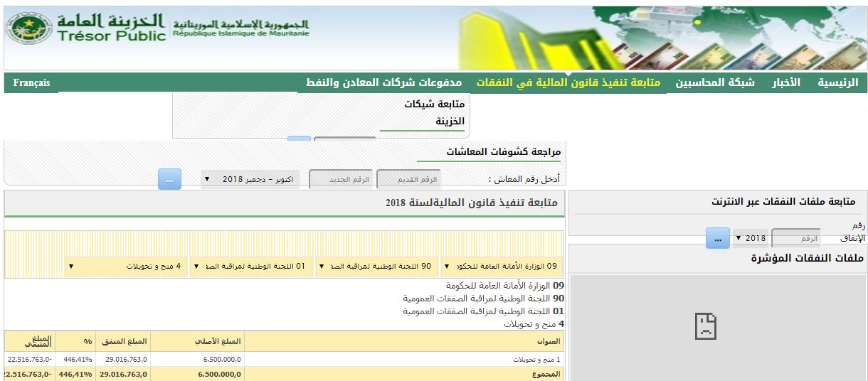Image resolution: width=868 pixels, height=381 pixels.
Task: Expand the 09 الوزارة الأمانة العامة للحكومة dropdown
Action: 501,267
